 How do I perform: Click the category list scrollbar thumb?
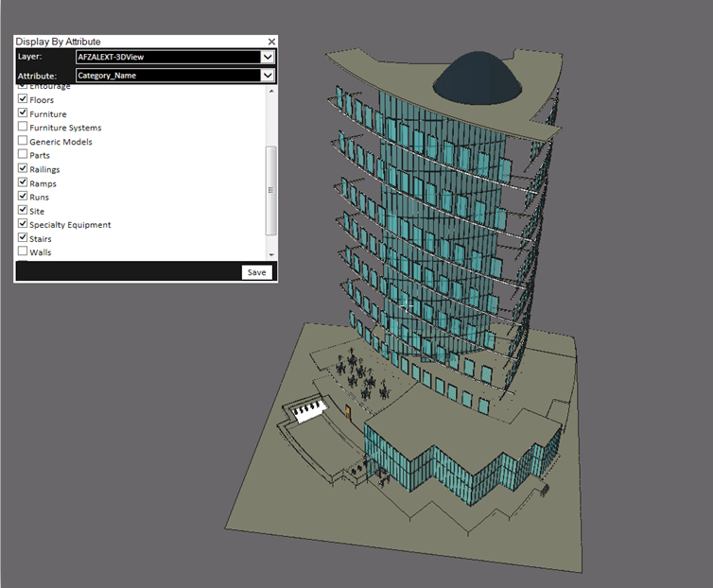(271, 189)
